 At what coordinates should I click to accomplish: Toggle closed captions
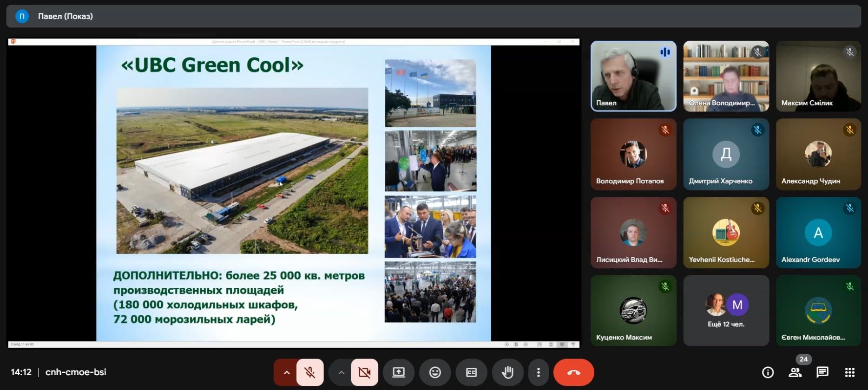coord(471,372)
